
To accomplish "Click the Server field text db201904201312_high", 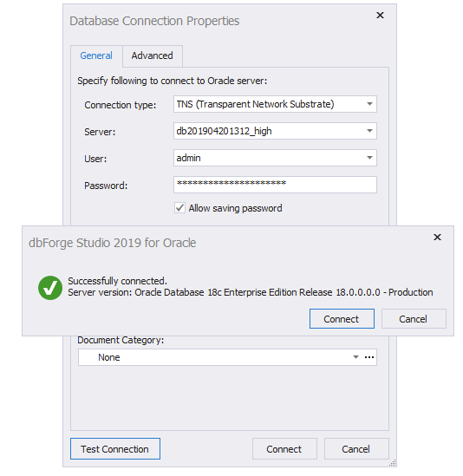I will 224,131.
